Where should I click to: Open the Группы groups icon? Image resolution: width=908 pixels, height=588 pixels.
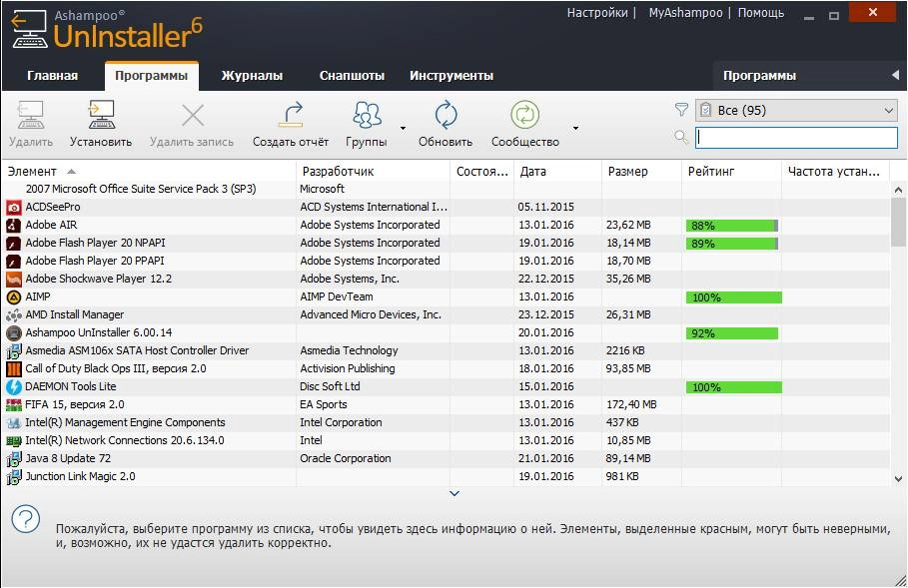pyautogui.click(x=367, y=115)
